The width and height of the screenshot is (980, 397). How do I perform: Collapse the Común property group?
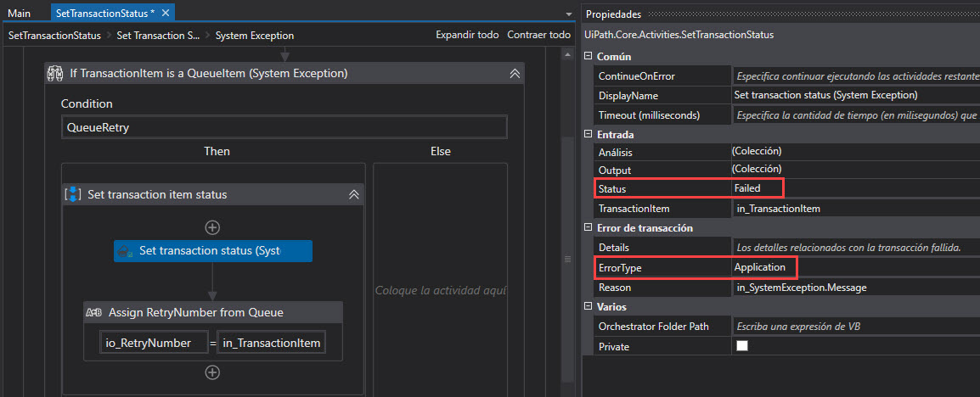coord(588,57)
